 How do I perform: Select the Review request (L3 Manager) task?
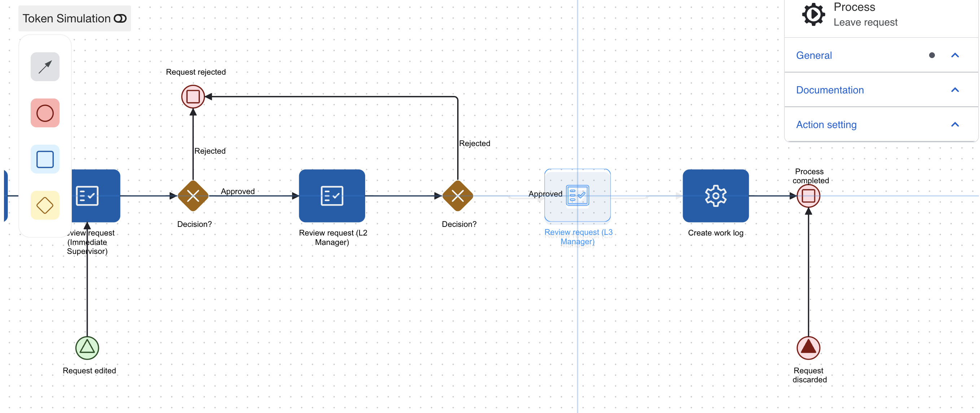coord(577,195)
